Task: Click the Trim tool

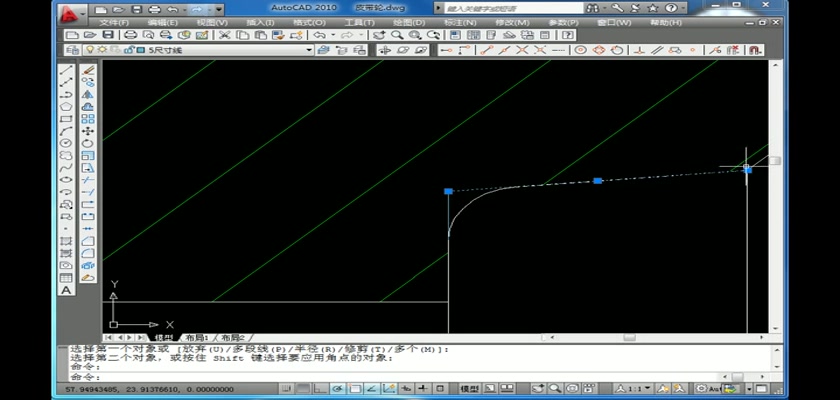Action: click(88, 180)
